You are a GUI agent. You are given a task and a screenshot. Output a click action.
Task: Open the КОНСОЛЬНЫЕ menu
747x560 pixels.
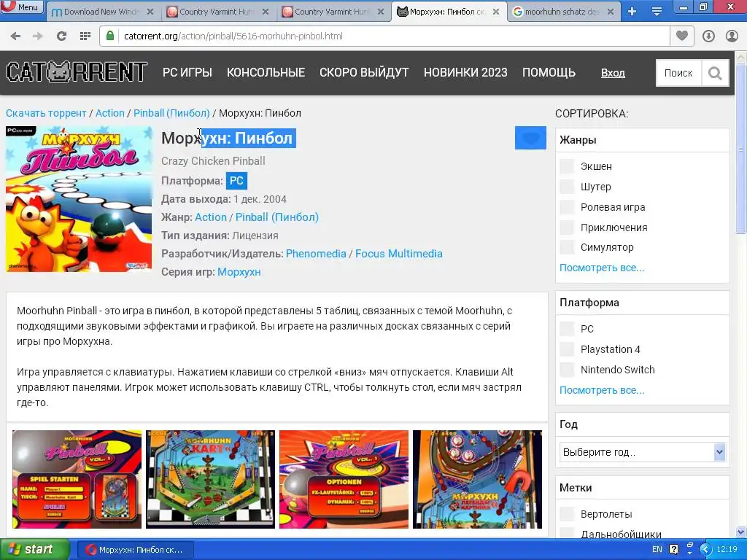pyautogui.click(x=266, y=72)
